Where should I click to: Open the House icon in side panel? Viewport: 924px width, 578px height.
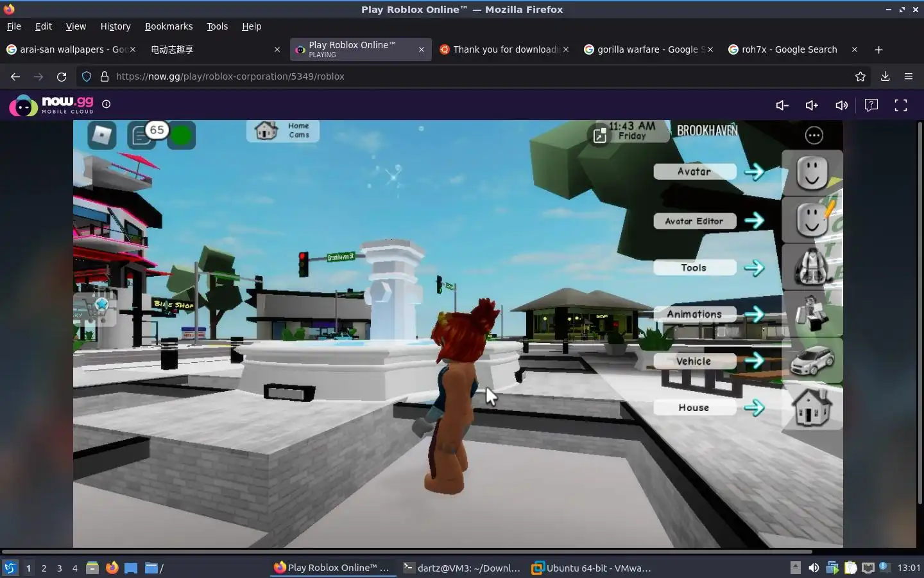click(x=812, y=407)
